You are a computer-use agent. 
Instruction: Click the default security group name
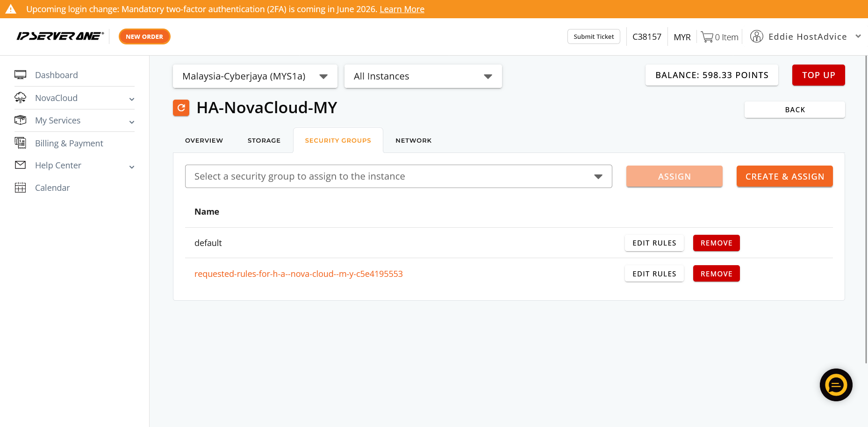pyautogui.click(x=208, y=243)
